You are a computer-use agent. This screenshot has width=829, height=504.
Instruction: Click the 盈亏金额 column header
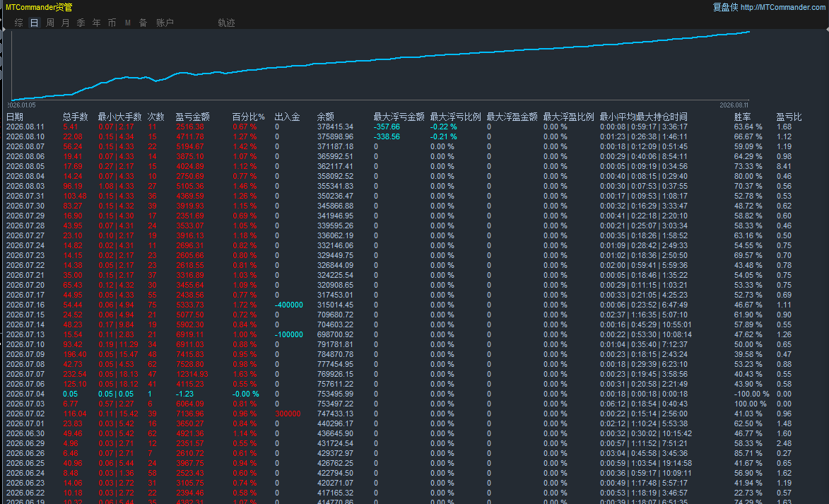coord(192,117)
